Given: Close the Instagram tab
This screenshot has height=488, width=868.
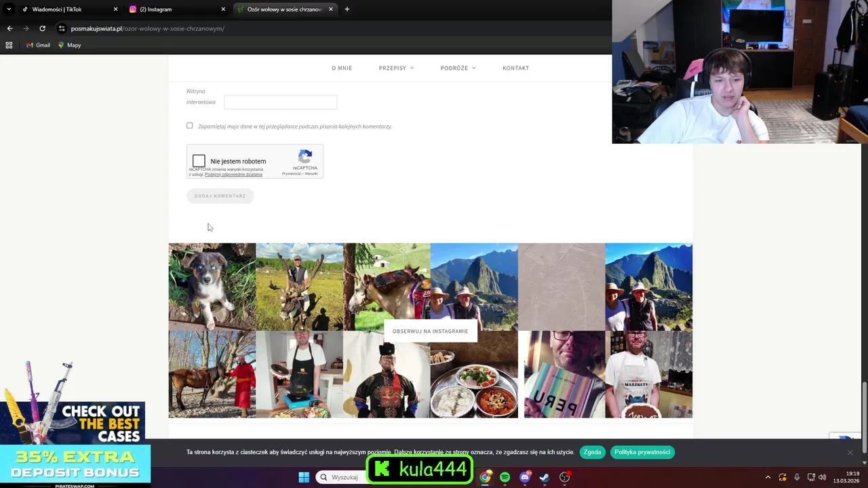Looking at the screenshot, I should pos(223,9).
